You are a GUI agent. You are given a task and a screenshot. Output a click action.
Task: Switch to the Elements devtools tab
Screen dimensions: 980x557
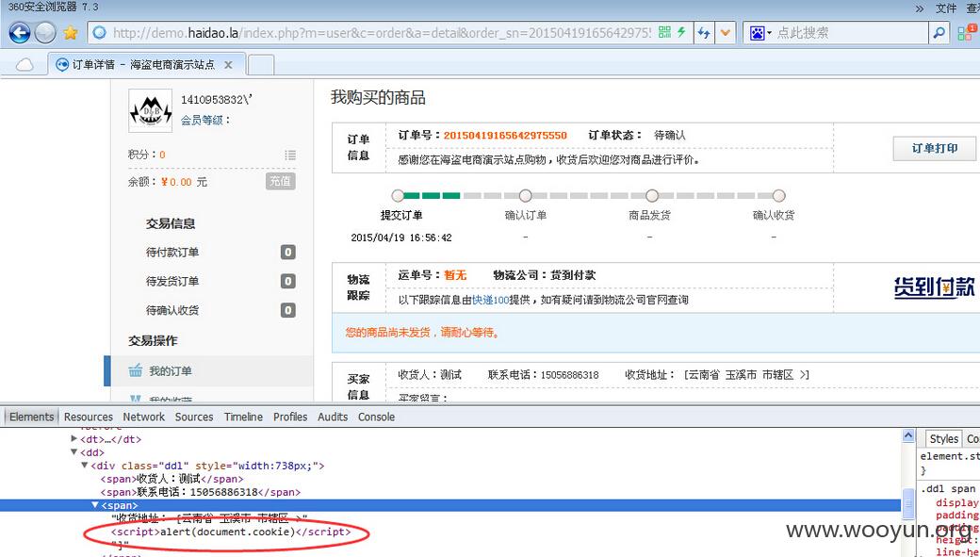pyautogui.click(x=31, y=417)
